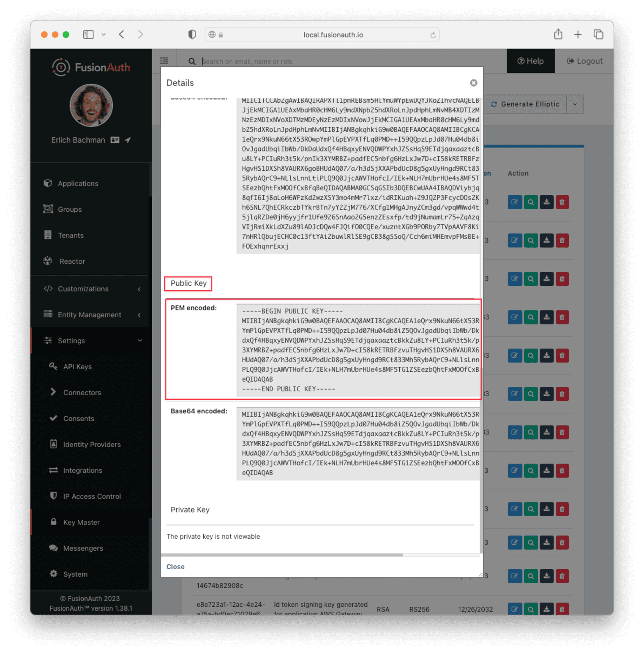Screen dimensions: 644x655
Task: Download the e8e723a1 key
Action: point(547,609)
